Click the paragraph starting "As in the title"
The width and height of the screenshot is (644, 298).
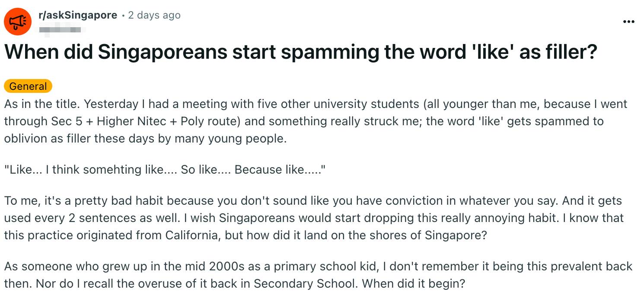[303, 122]
